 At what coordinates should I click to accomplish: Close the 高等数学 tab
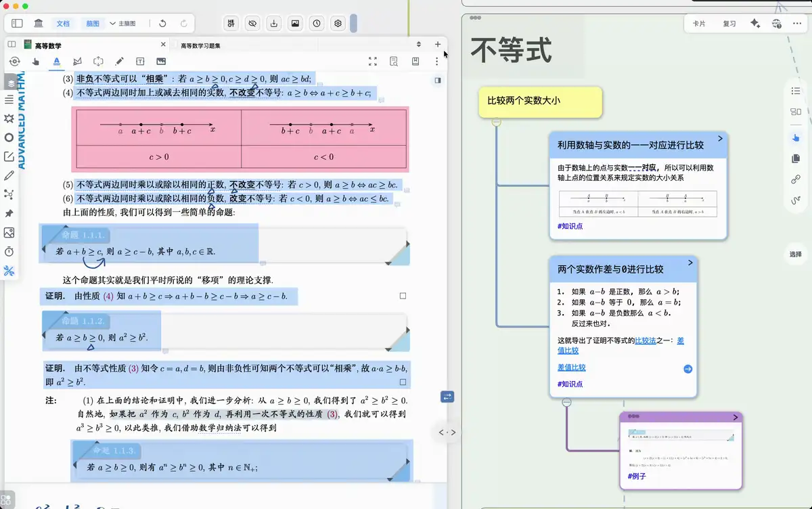tap(162, 45)
